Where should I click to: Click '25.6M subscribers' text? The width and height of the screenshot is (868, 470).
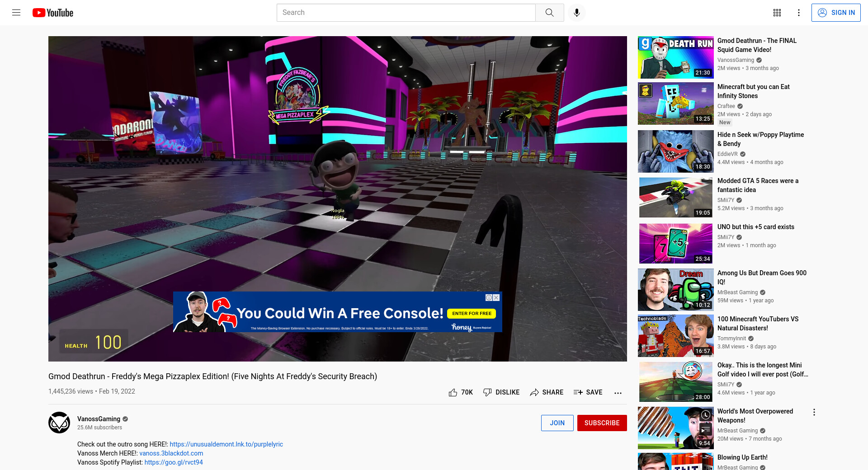click(x=99, y=428)
